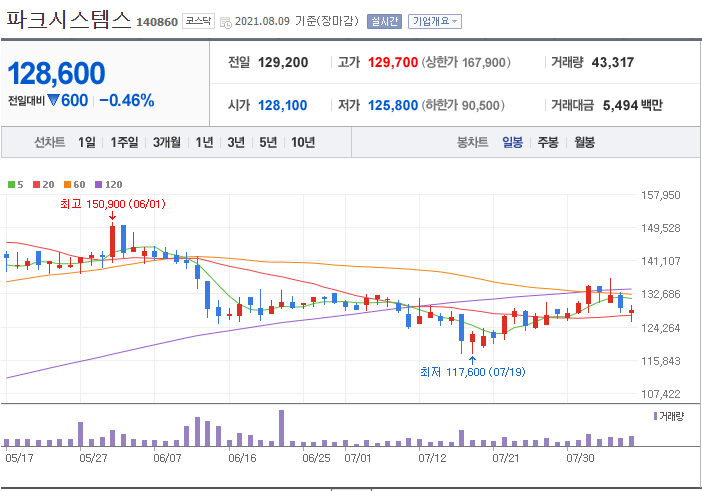Click the 07/21 date axis label
702x491 pixels.
point(506,458)
